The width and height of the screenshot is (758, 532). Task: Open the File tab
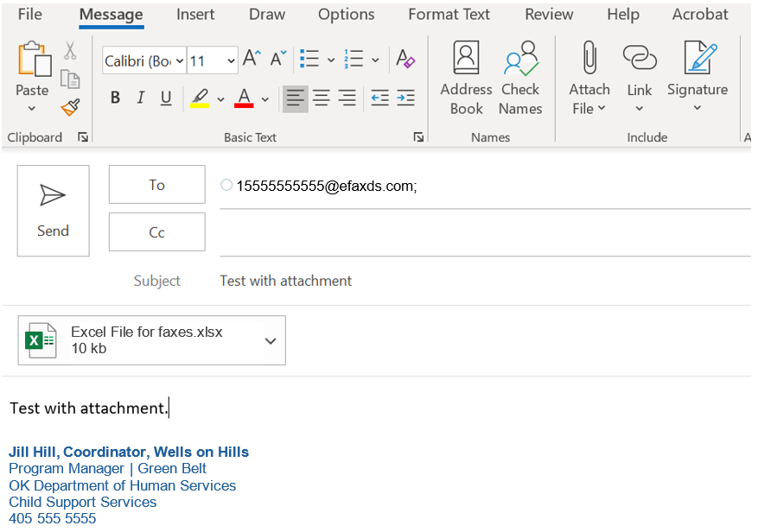29,14
